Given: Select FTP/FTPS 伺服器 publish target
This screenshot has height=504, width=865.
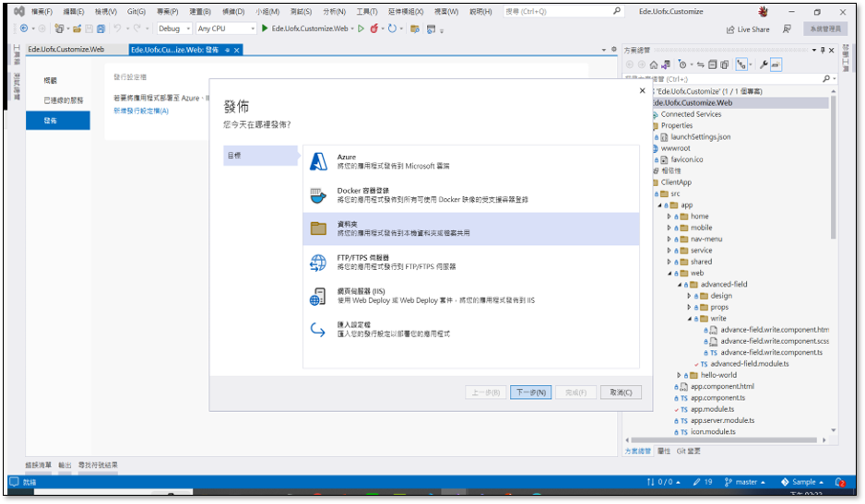Looking at the screenshot, I should tap(471, 263).
